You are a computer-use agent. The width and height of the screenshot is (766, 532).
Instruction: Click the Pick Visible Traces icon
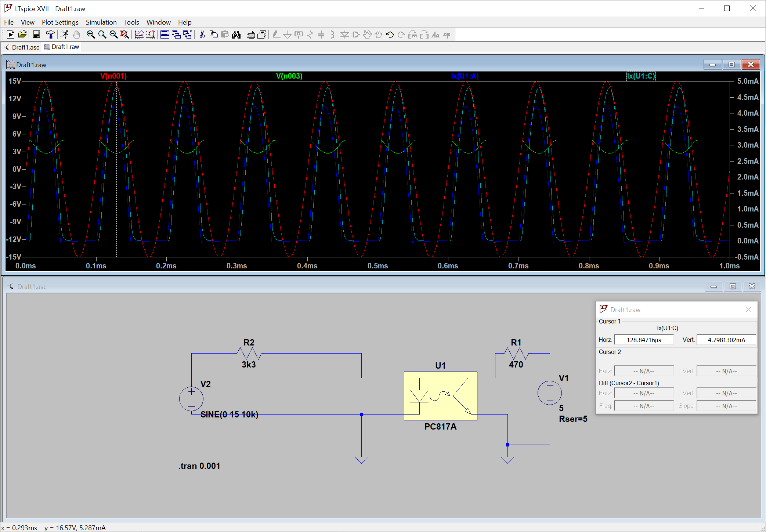151,35
